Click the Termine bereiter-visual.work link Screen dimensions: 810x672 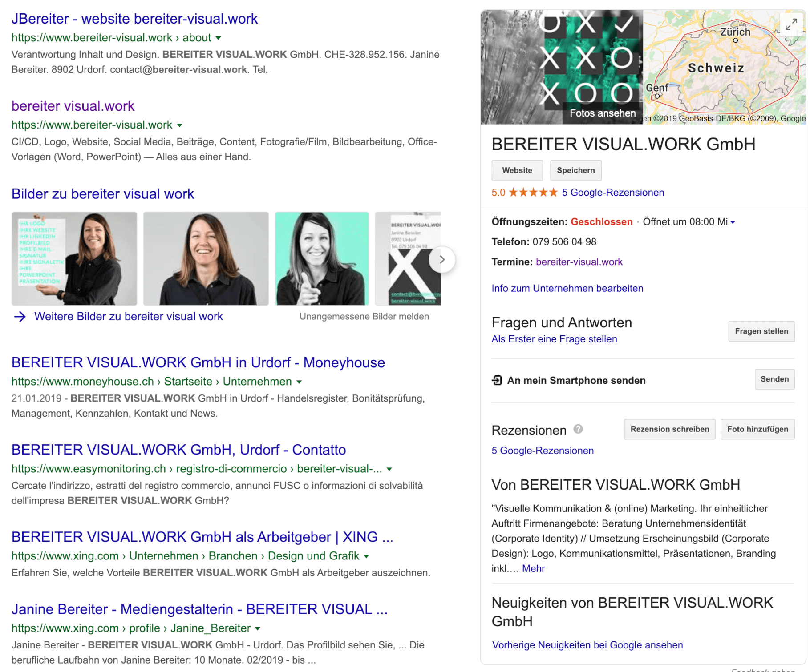pyautogui.click(x=579, y=262)
